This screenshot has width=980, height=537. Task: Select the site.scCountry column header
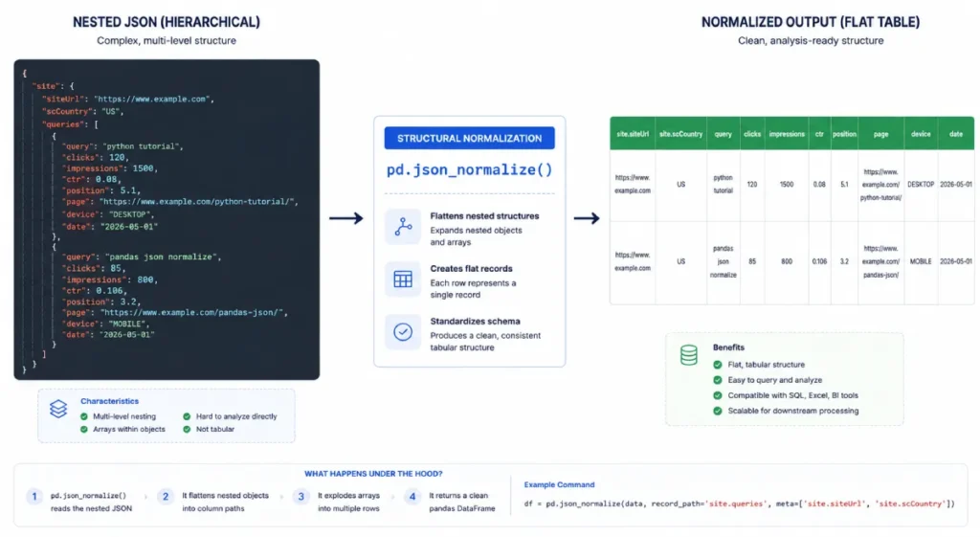tap(680, 134)
